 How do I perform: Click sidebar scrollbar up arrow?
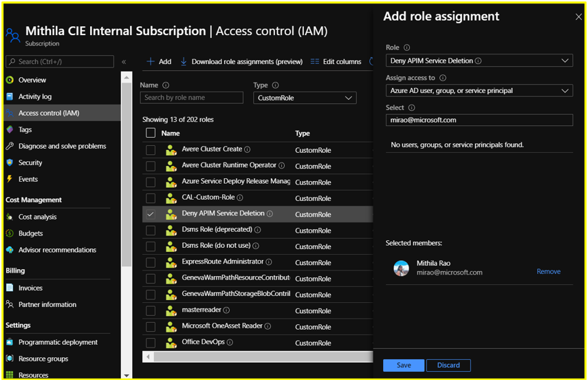(x=127, y=78)
